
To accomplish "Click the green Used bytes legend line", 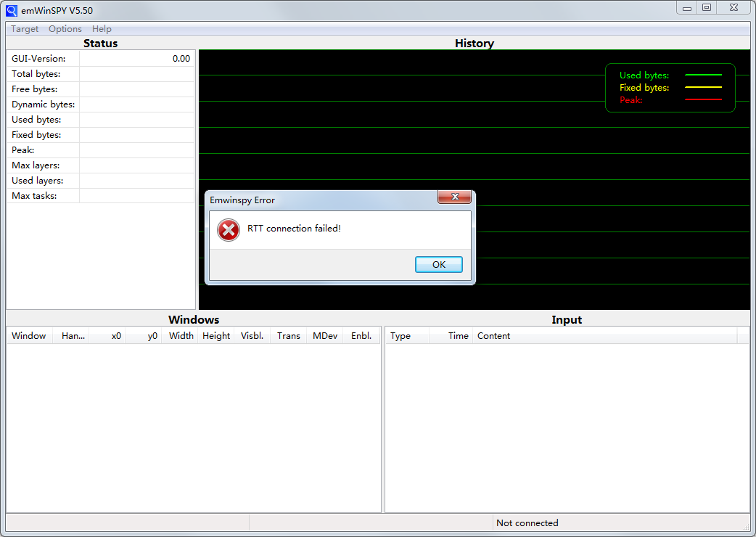I will (703, 75).
